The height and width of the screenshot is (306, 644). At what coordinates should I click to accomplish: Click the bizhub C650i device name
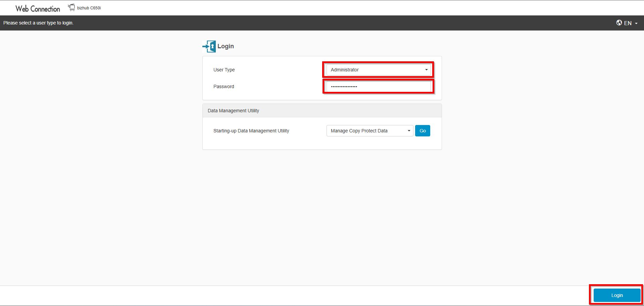[x=89, y=8]
